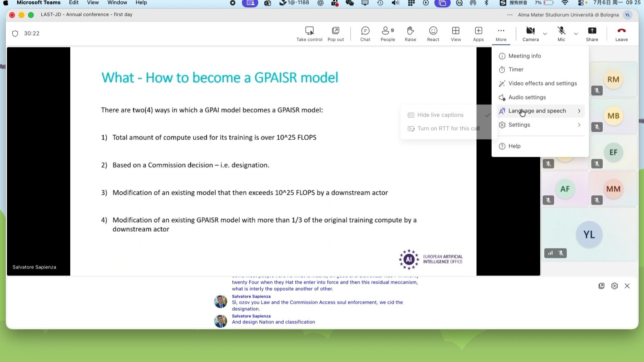Leave the meeting
Screen dimensions: 644x362
tap(621, 34)
